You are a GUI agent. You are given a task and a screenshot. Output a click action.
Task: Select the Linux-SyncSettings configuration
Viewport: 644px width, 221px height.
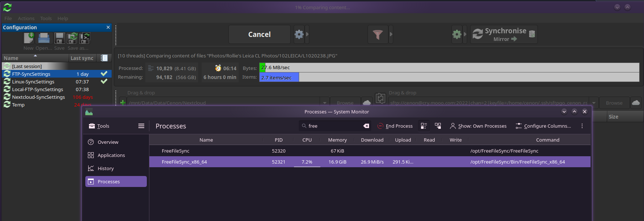coord(57,82)
